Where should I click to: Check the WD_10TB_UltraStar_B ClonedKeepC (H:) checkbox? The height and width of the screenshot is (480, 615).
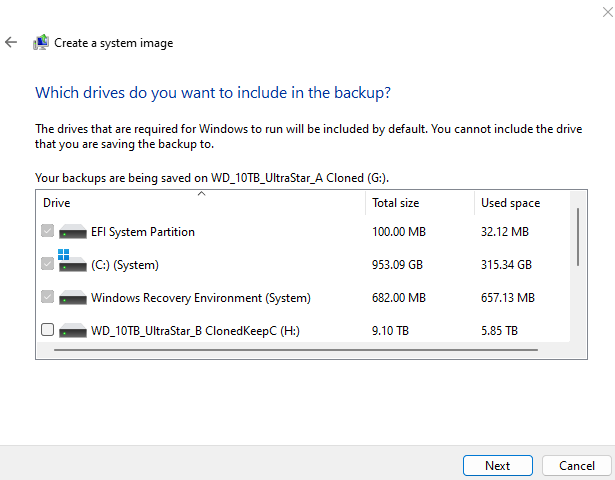click(47, 330)
